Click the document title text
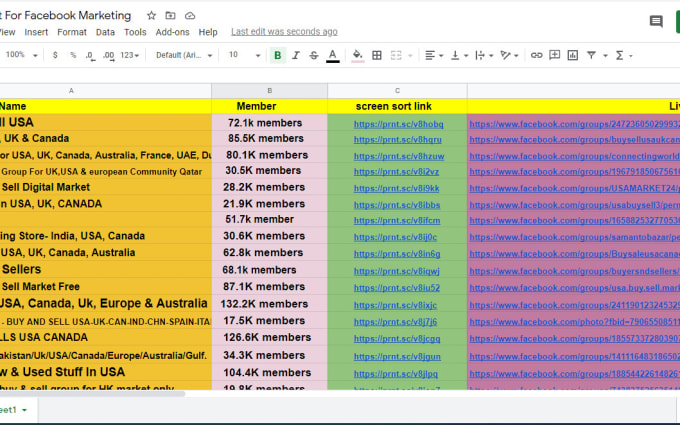The height and width of the screenshot is (425, 680). click(x=66, y=16)
